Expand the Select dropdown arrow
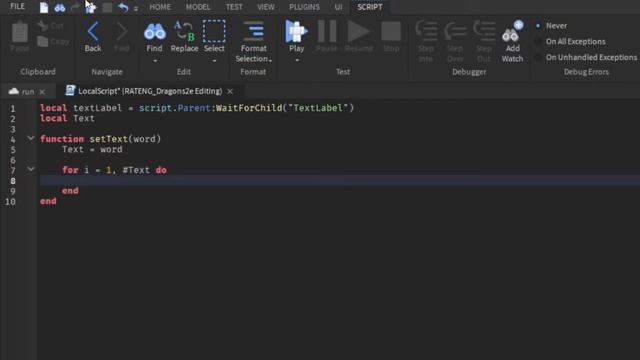 [x=214, y=61]
